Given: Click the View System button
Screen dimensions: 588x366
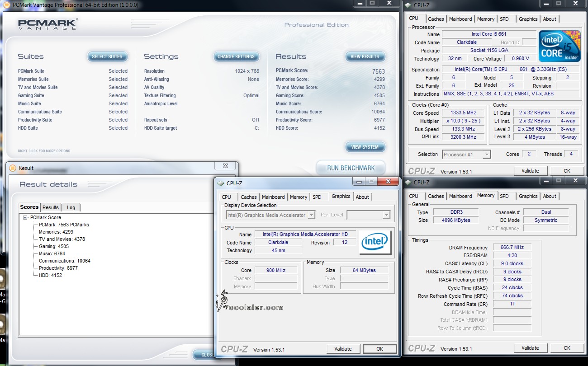Looking at the screenshot, I should point(365,147).
